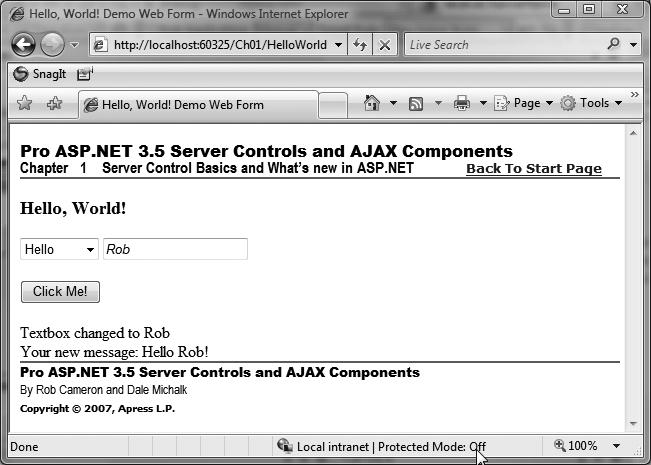Screen dimensions: 651x465
Task: Click the Local intranet security zone icon
Action: pyautogui.click(x=284, y=446)
